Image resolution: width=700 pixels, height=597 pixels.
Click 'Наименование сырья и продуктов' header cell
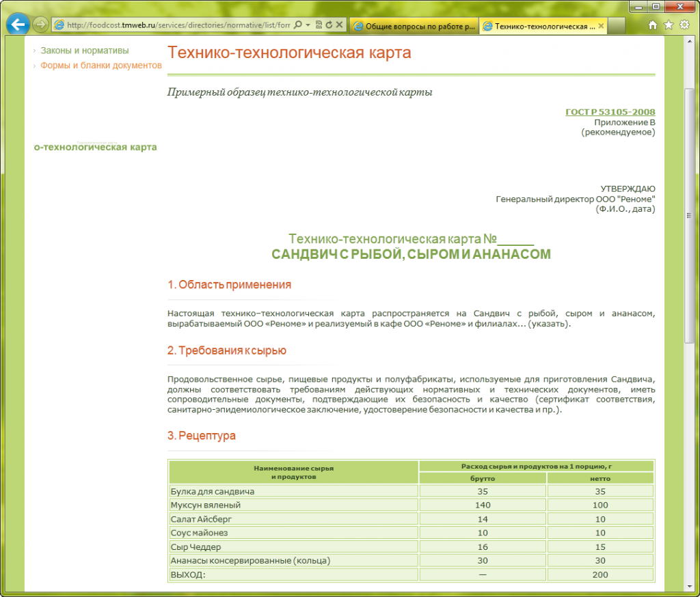(294, 473)
